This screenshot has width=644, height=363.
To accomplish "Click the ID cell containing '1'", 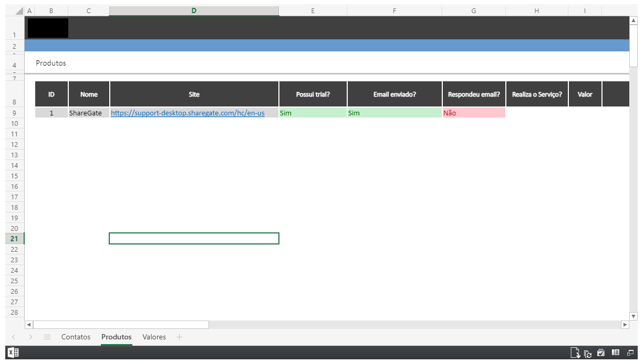I will (x=51, y=113).
